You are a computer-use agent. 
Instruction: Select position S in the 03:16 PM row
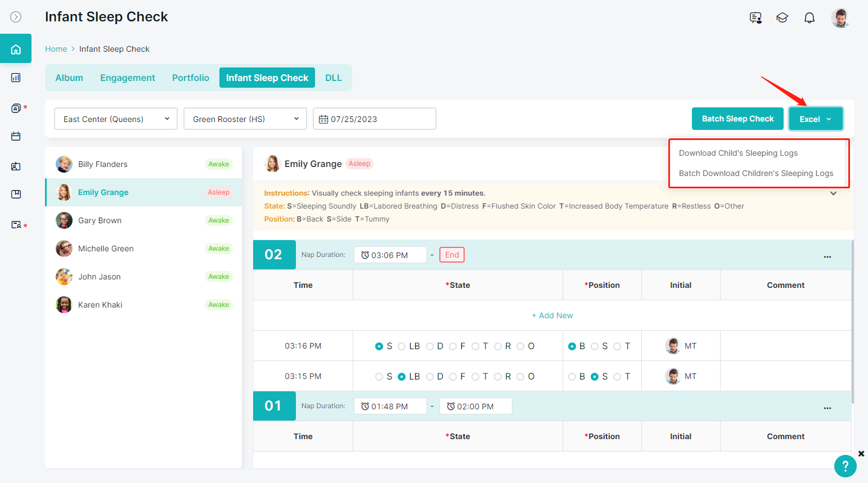point(595,346)
